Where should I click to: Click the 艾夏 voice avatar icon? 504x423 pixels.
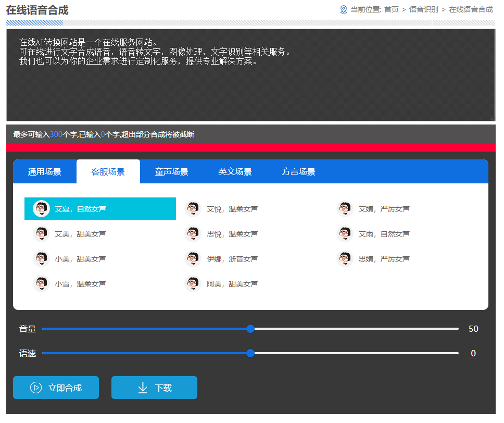pos(41,208)
